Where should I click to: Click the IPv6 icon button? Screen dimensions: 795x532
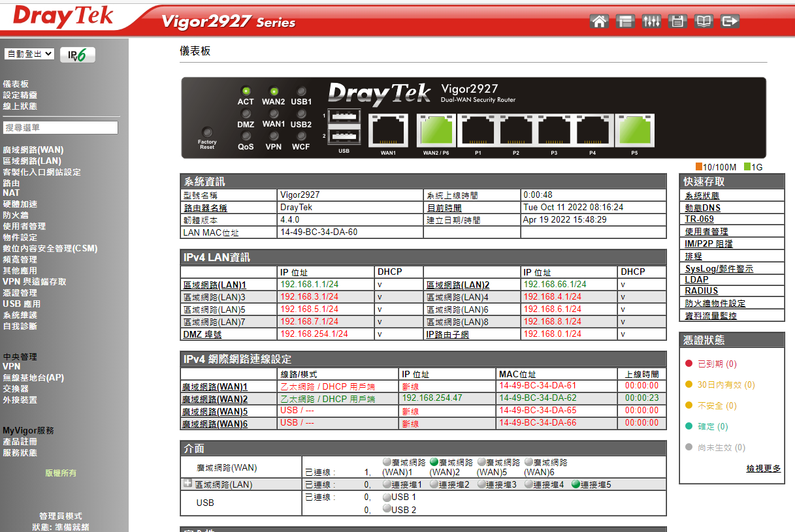(x=78, y=55)
